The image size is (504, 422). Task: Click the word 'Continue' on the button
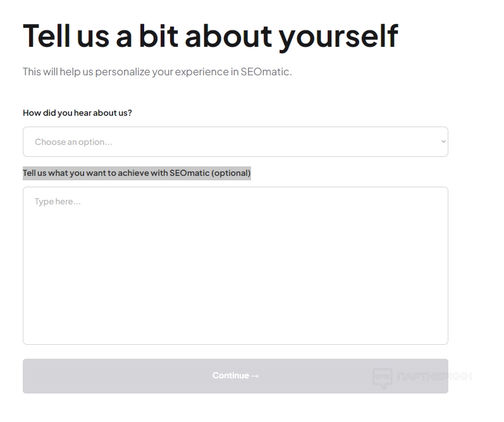[x=230, y=376]
